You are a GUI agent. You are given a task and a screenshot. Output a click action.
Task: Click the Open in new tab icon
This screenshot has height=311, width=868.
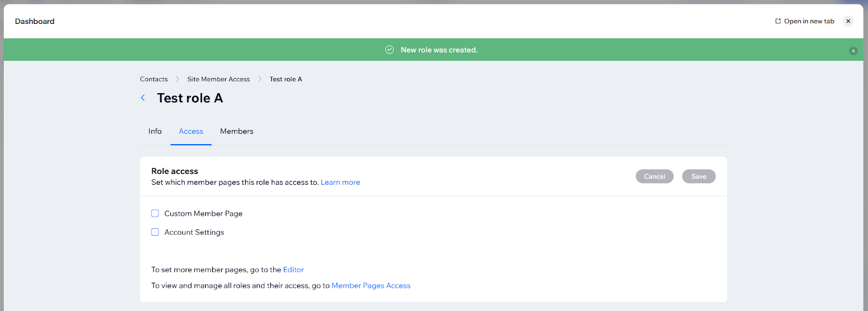(x=778, y=21)
